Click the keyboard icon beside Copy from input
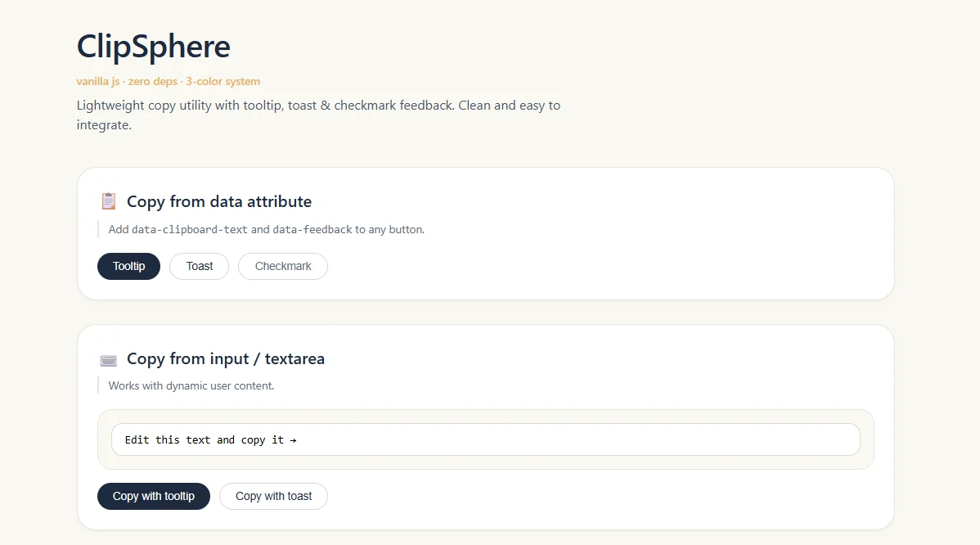 [x=108, y=360]
